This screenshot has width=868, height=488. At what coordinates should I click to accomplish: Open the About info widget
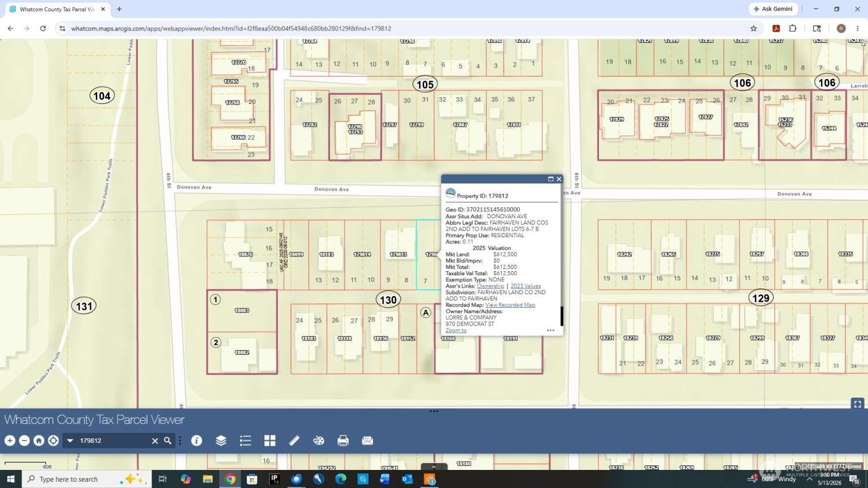(x=197, y=441)
